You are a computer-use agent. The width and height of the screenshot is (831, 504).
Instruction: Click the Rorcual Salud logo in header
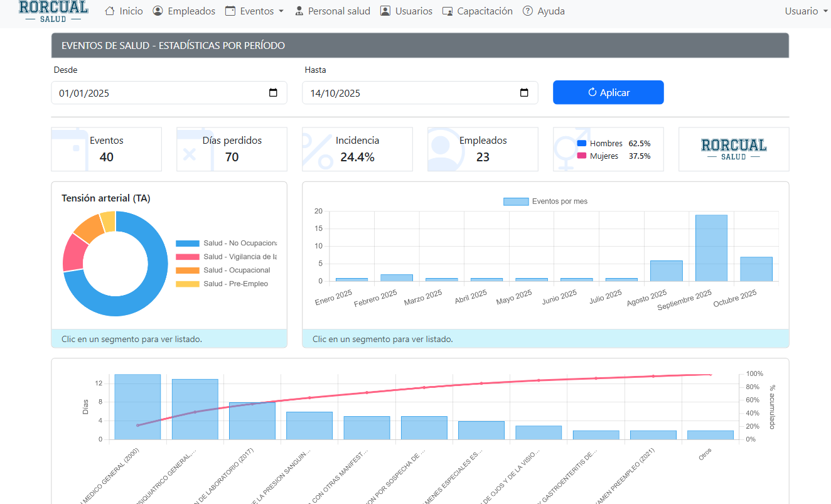53,11
